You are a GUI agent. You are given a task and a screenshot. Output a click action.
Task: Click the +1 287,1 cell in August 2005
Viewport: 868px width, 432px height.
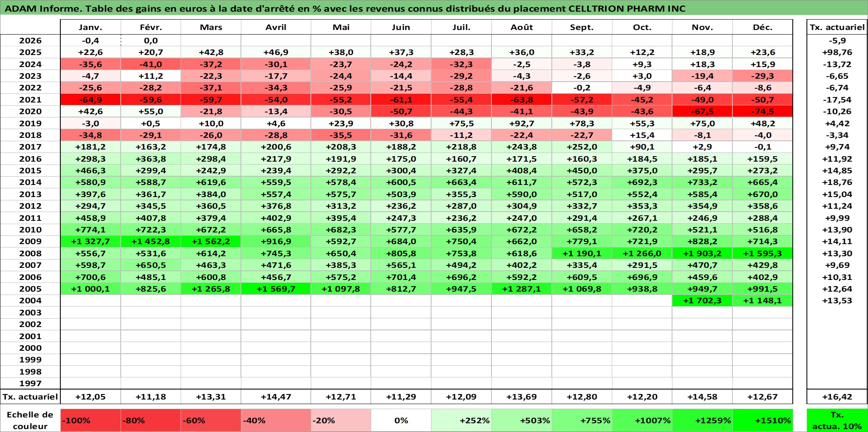(x=522, y=289)
